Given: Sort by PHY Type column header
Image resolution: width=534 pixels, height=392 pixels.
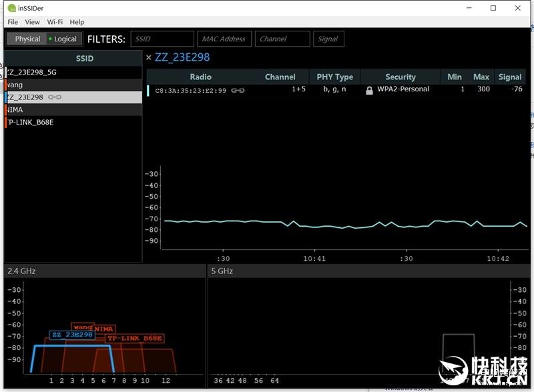Looking at the screenshot, I should (335, 77).
